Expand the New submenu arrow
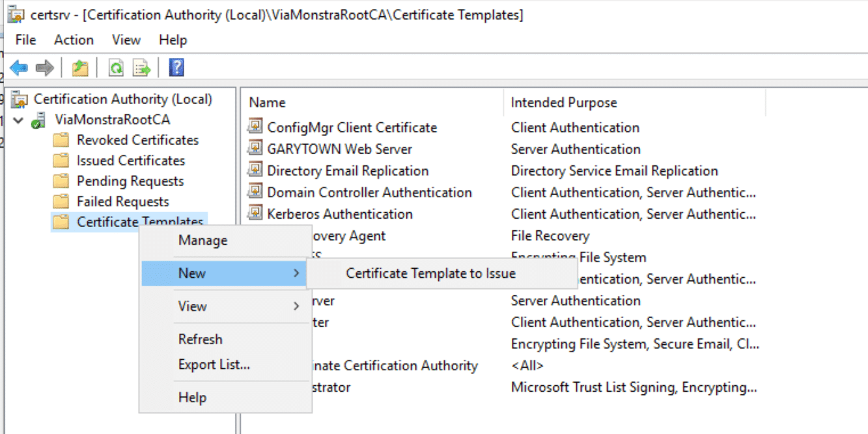The image size is (868, 434). pos(296,273)
